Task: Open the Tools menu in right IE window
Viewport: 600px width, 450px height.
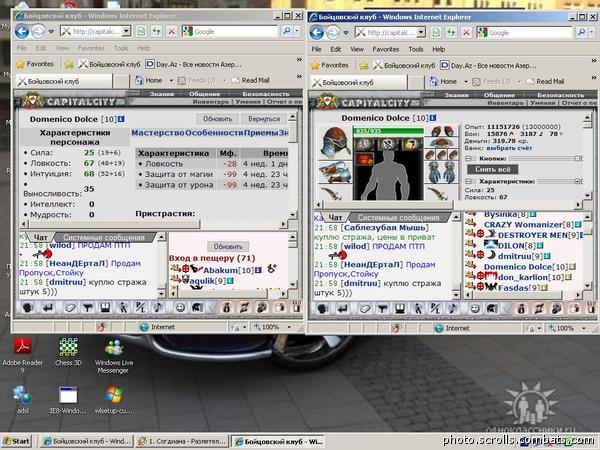Action: click(x=416, y=49)
